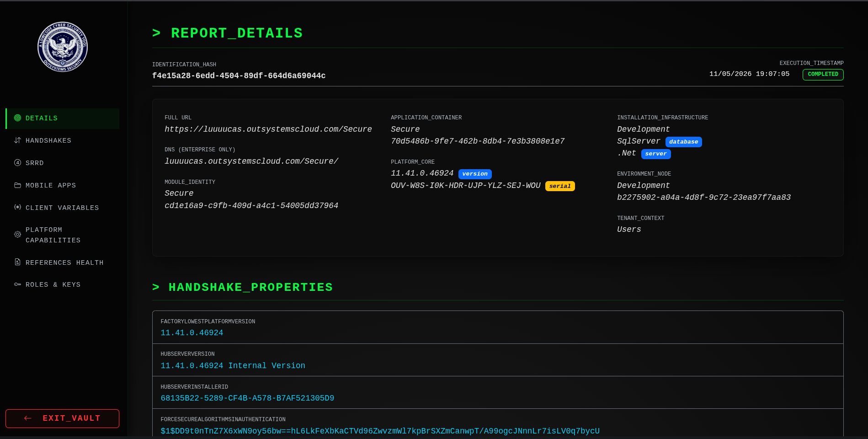Click the Platform Capabilities gear icon
Image resolution: width=868 pixels, height=439 pixels.
pos(17,235)
